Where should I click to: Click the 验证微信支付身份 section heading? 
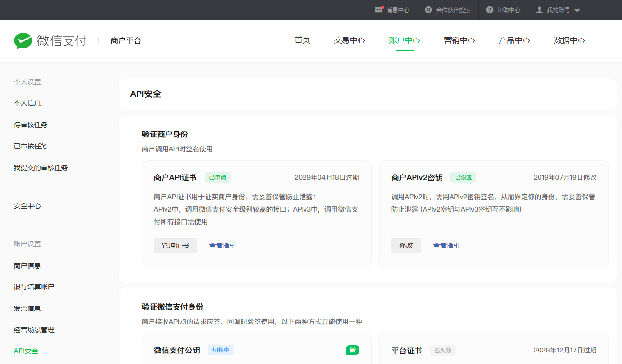173,307
